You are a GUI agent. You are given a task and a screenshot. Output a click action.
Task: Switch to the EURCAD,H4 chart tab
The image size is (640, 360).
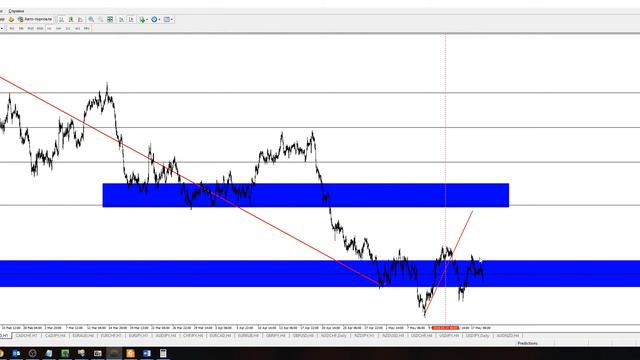[220, 336]
